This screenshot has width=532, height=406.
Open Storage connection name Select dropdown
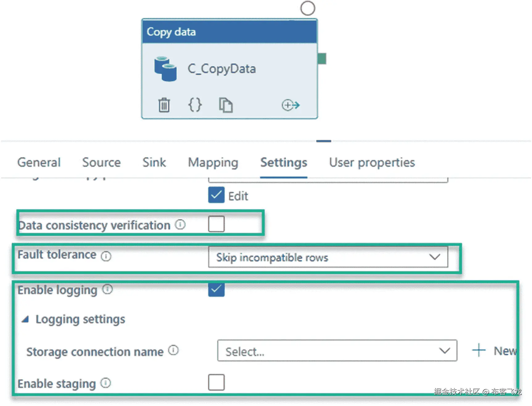pyautogui.click(x=337, y=351)
